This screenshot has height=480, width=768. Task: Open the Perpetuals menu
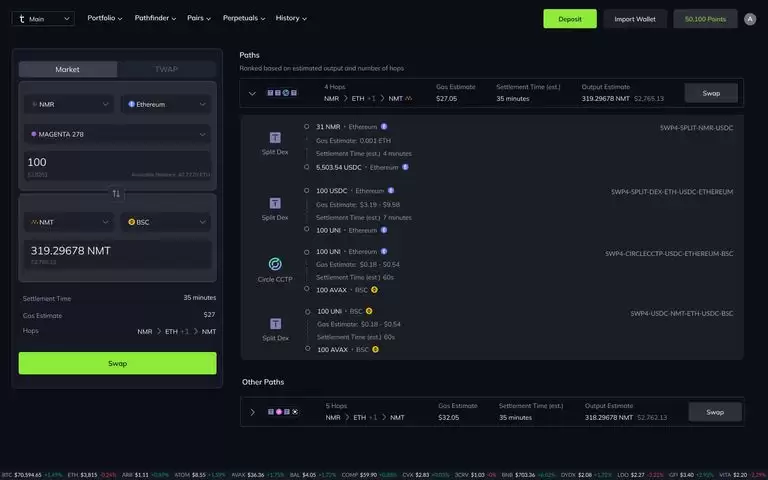pos(243,18)
